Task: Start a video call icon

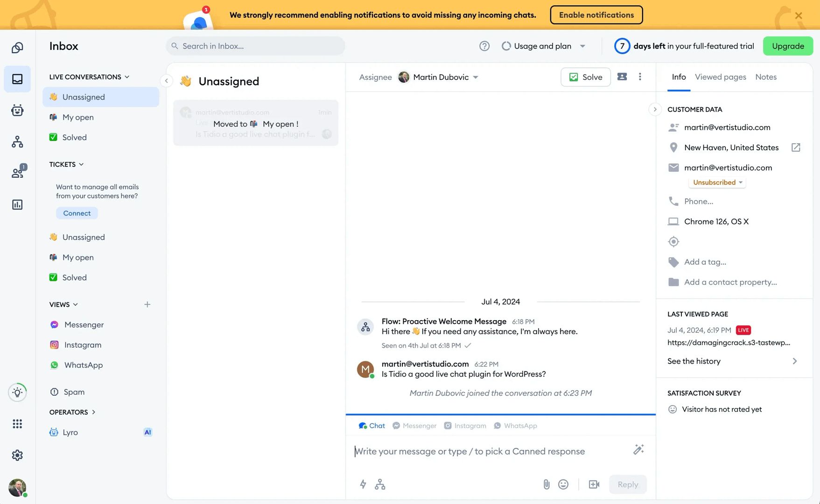Action: [x=594, y=484]
